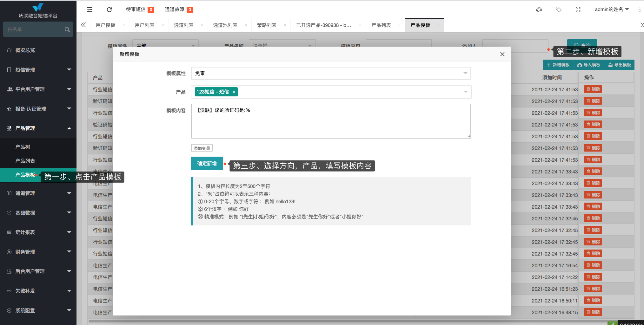Click the refresh page icon

click(x=109, y=10)
